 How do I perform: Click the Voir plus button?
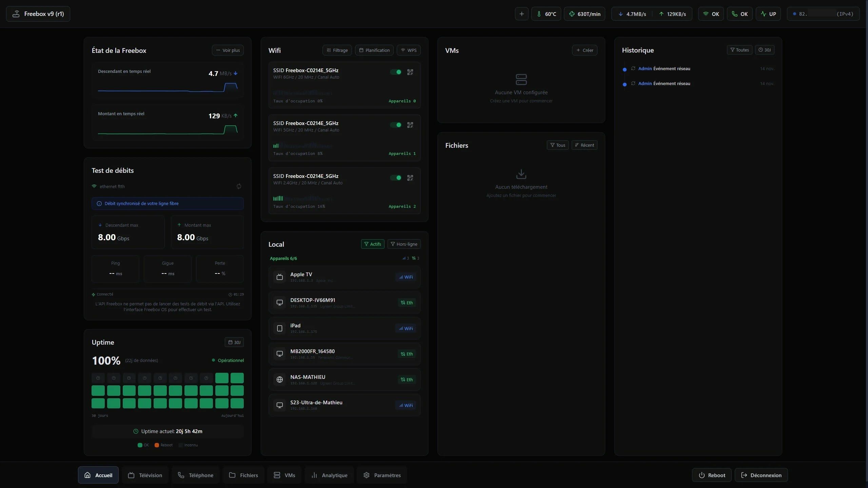[228, 50]
